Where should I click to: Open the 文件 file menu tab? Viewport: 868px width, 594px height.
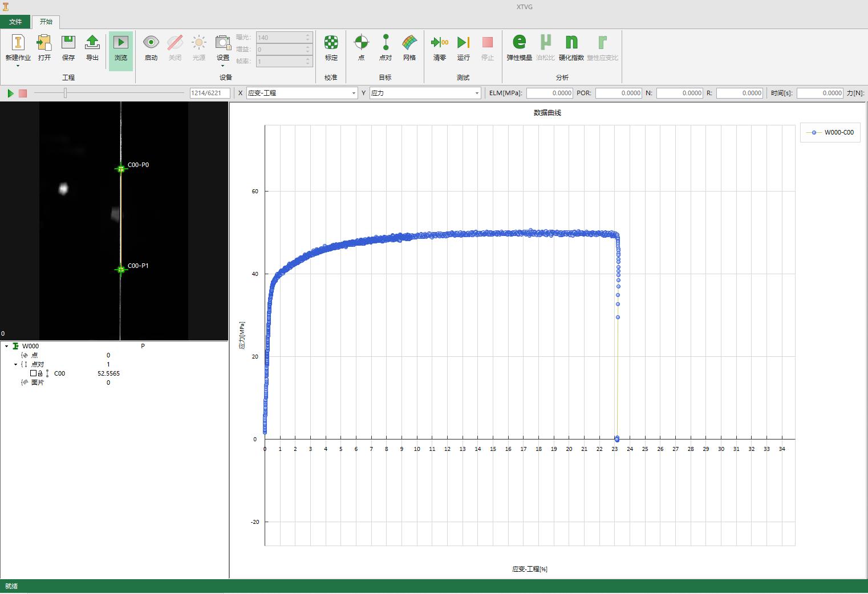[15, 22]
